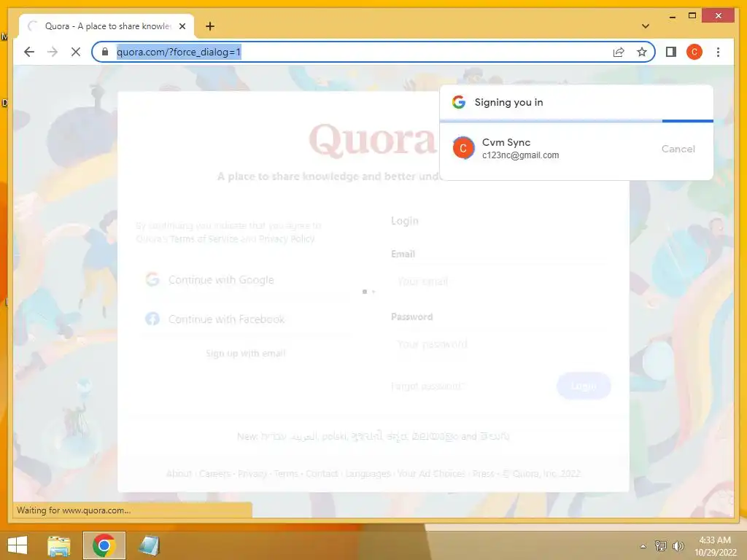
Task: Select the Quora browser tab
Action: pyautogui.click(x=107, y=26)
